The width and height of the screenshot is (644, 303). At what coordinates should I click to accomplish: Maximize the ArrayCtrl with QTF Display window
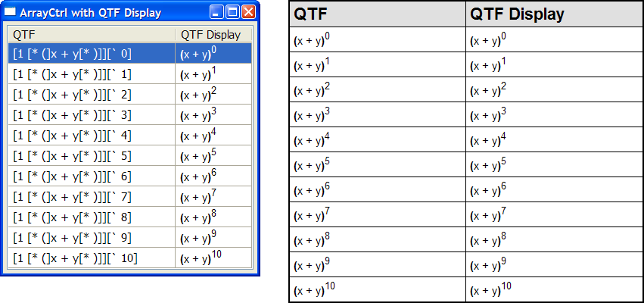tap(233, 12)
